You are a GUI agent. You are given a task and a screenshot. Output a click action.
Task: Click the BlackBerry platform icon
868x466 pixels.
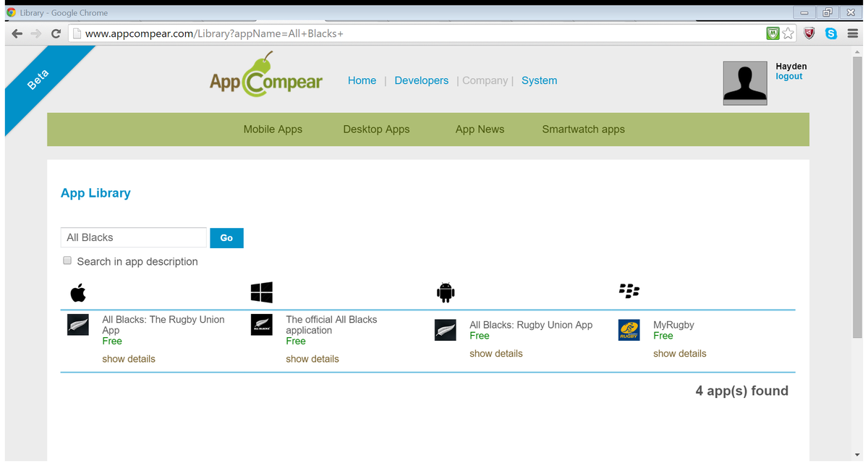coord(629,291)
